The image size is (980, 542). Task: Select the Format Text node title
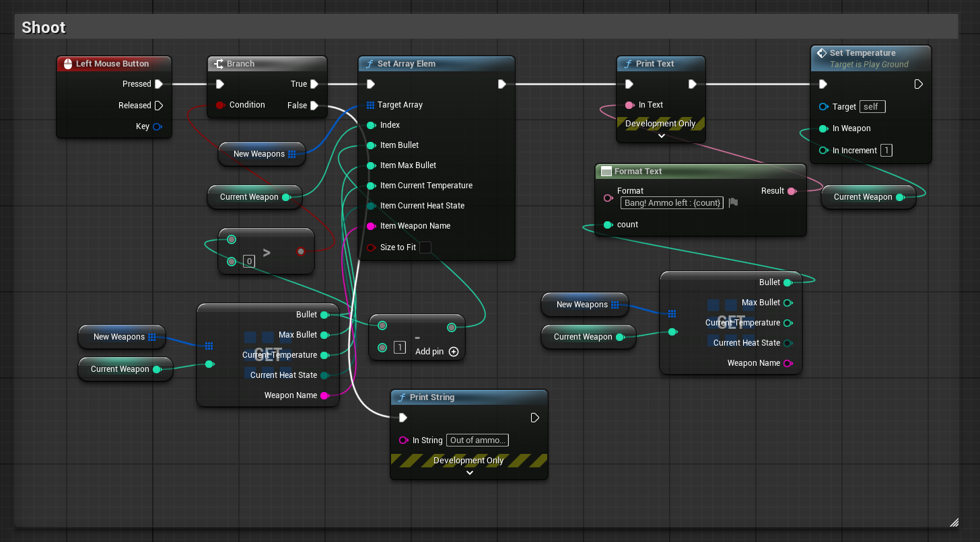click(x=638, y=171)
